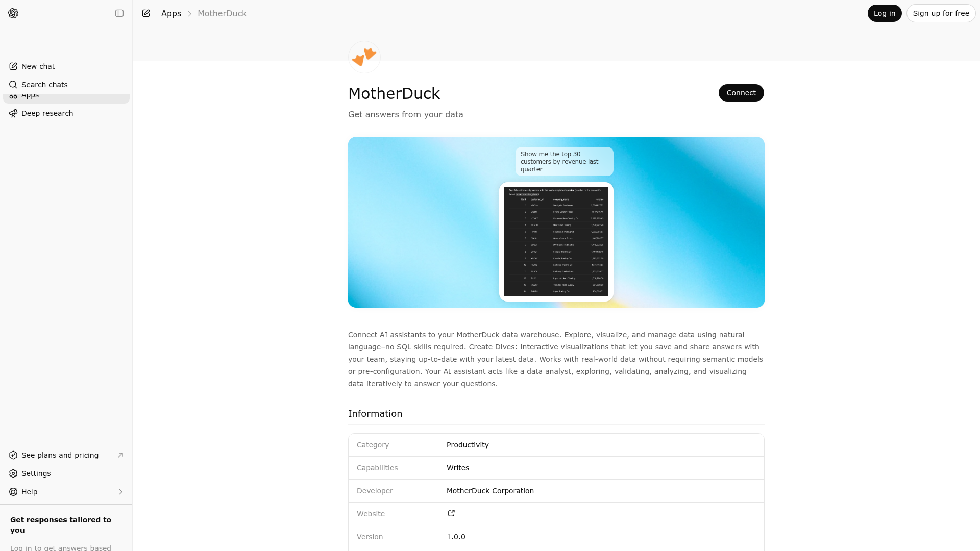Select MotherDuck in the breadcrumb
Image resolution: width=980 pixels, height=551 pixels.
222,13
